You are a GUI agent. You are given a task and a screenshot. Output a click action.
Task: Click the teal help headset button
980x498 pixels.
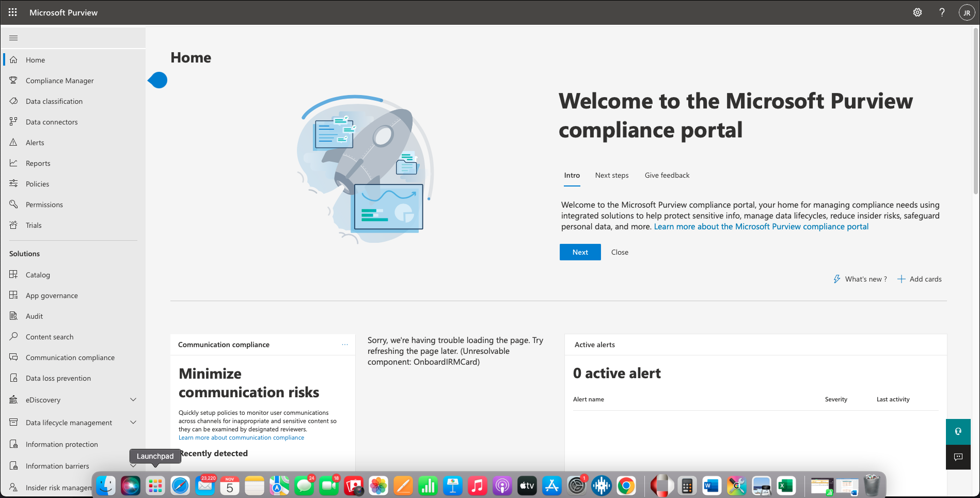958,431
